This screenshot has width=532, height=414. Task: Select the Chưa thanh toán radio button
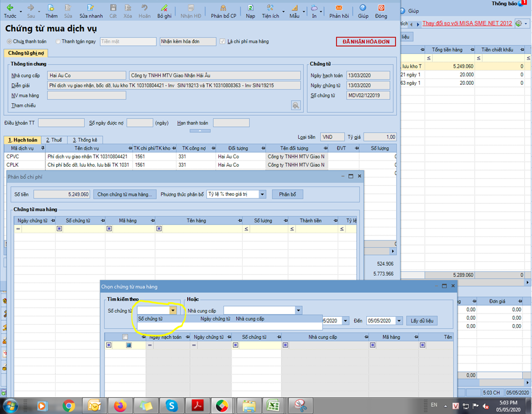coord(10,42)
